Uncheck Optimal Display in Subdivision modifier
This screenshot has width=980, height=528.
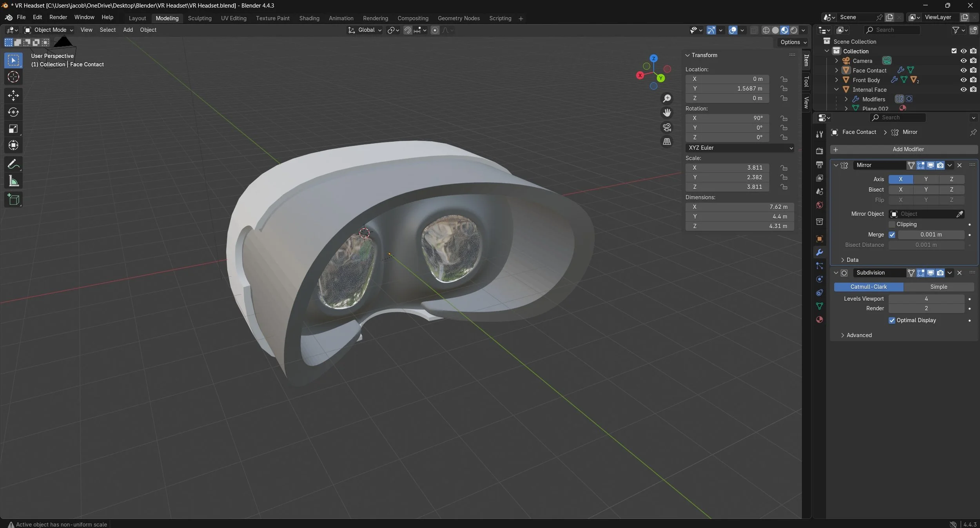892,320
